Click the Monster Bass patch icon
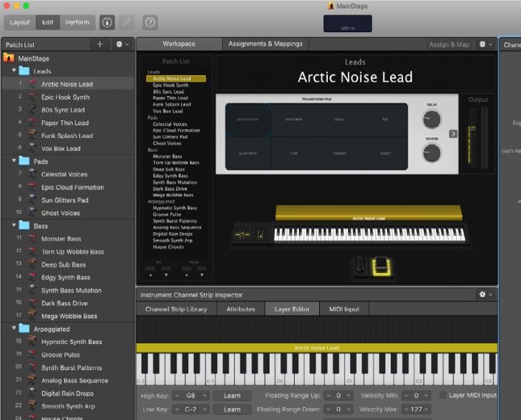 [x=32, y=239]
